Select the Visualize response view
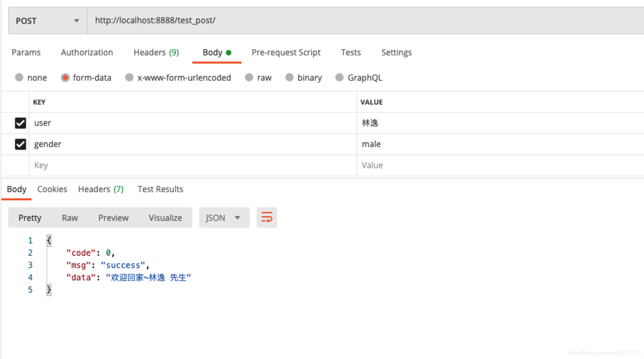The image size is (644, 359). click(x=165, y=218)
